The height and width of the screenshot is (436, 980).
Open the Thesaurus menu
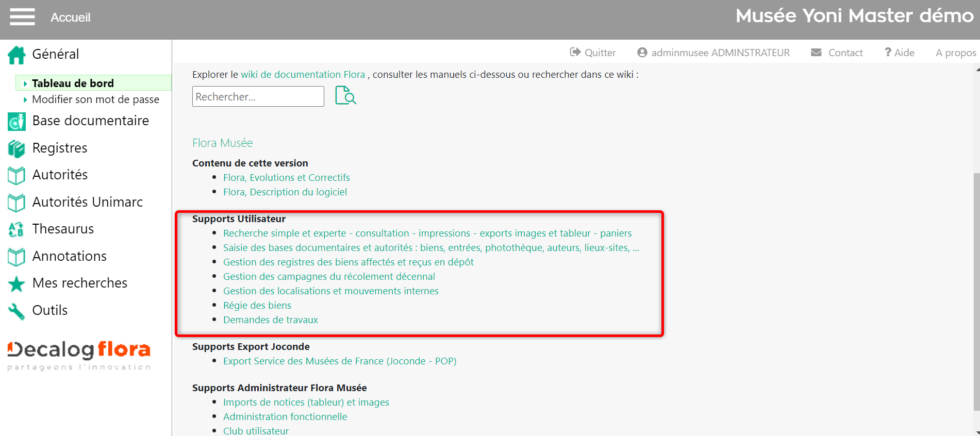[x=63, y=229]
